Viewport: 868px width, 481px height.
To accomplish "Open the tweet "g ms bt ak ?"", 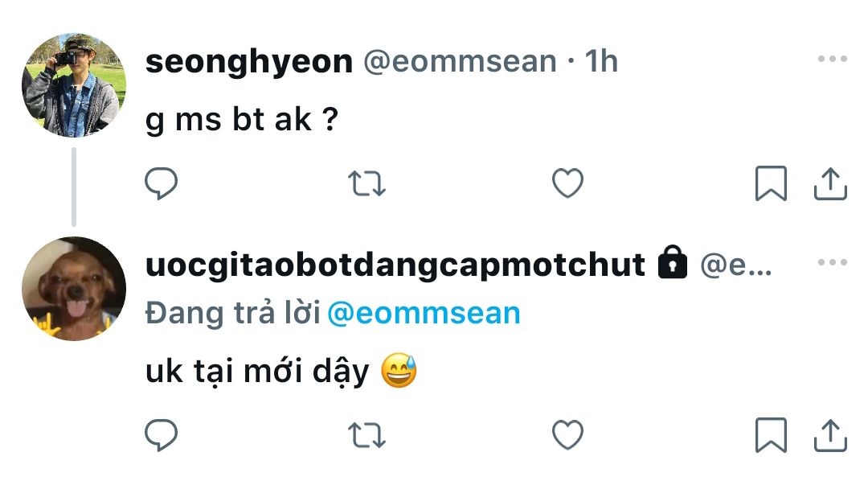I will (240, 120).
